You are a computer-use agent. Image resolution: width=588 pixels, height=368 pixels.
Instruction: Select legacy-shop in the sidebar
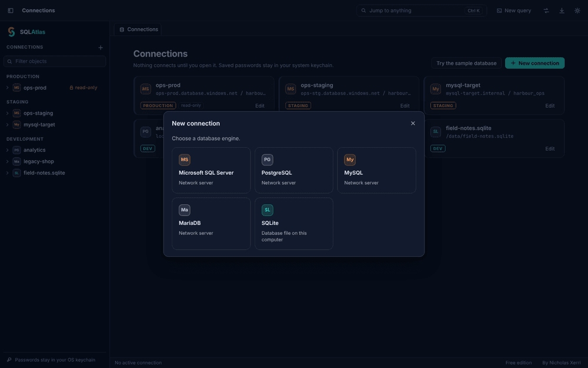(x=39, y=161)
